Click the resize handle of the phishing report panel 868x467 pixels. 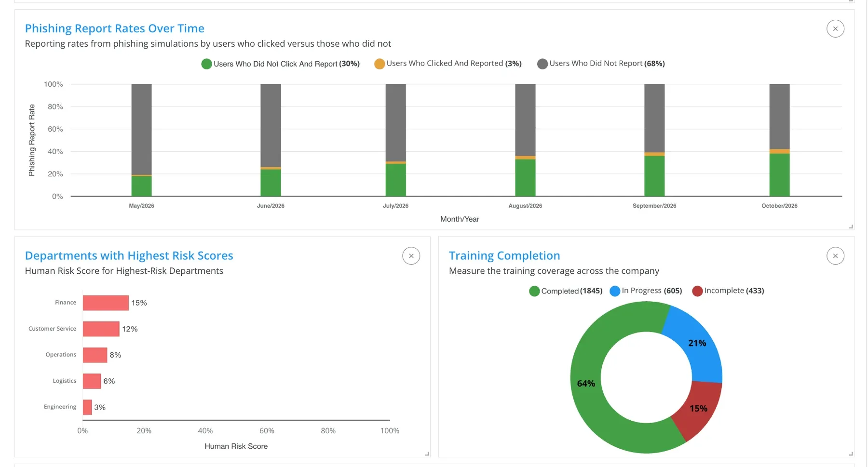click(x=851, y=227)
